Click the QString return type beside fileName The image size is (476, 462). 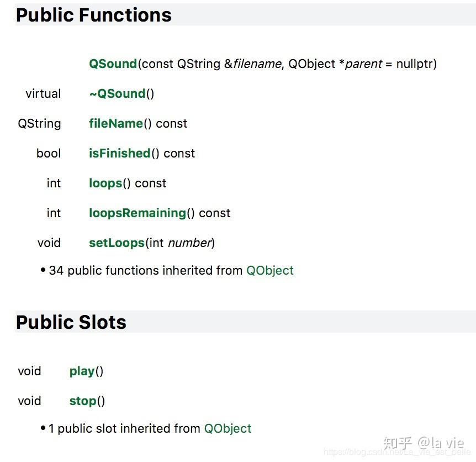39,124
